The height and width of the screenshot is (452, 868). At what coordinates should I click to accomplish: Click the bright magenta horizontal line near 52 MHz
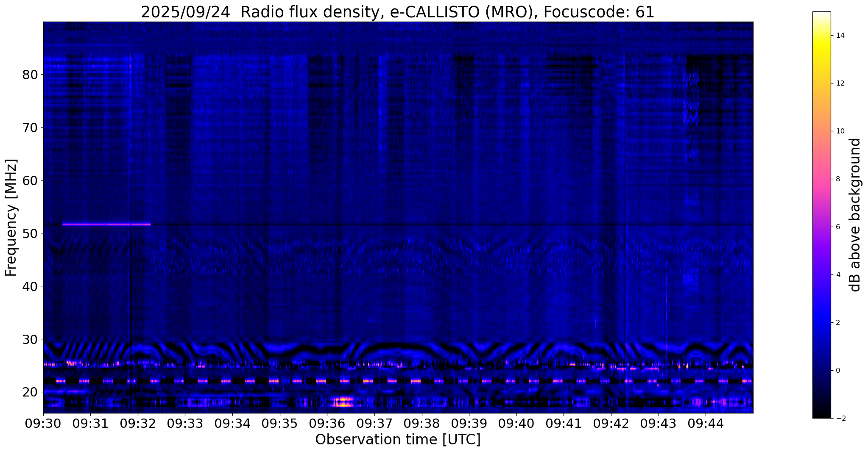[106, 224]
